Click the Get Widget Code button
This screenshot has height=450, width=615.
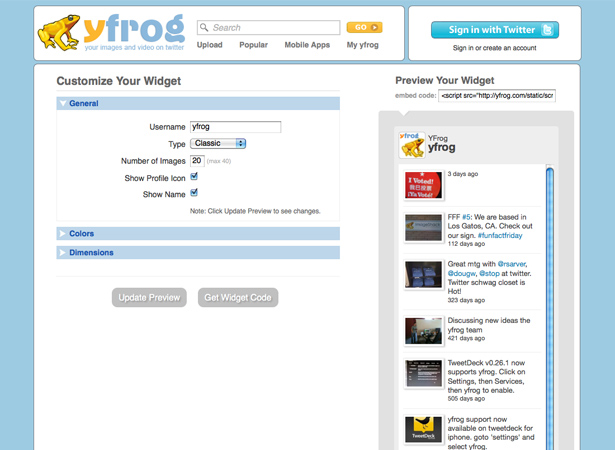[238, 297]
